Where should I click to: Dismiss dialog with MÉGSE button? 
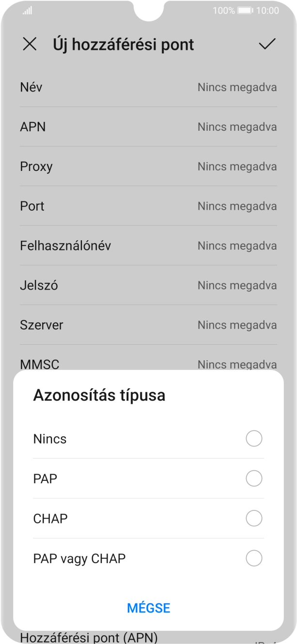coord(148,608)
